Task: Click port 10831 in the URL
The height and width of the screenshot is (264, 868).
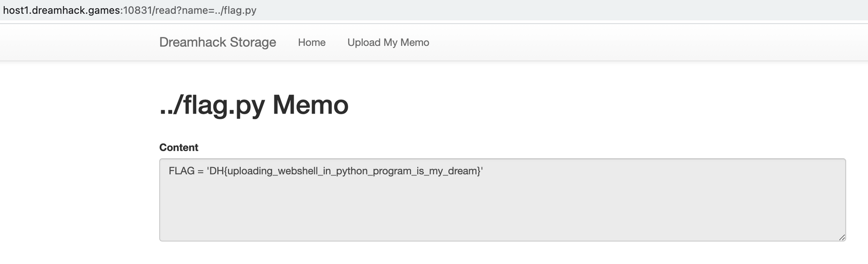Action: 137,10
